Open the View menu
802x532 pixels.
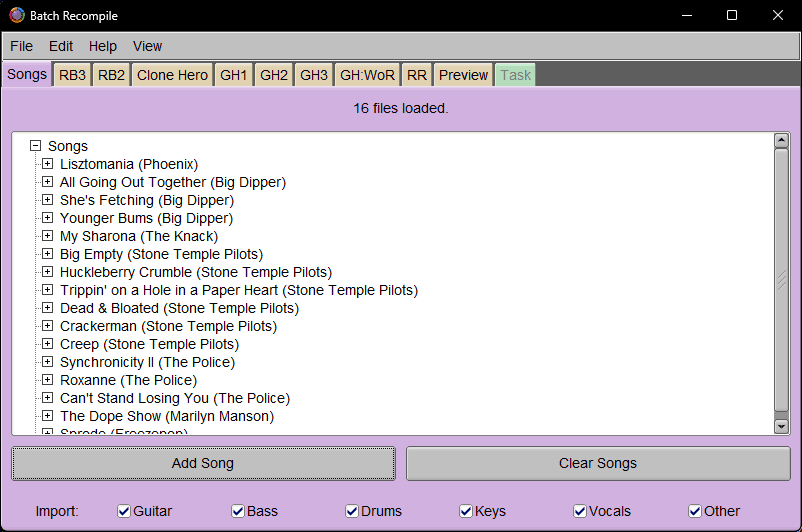click(147, 46)
